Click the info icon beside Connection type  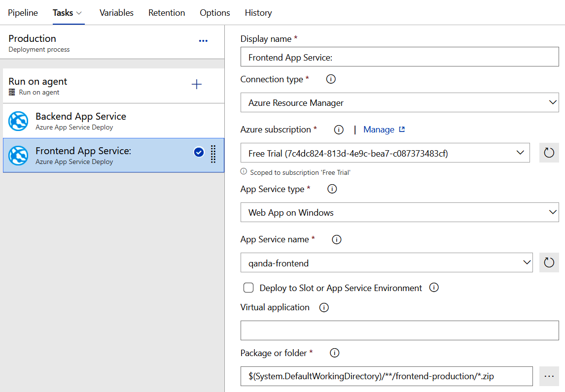[x=331, y=79]
